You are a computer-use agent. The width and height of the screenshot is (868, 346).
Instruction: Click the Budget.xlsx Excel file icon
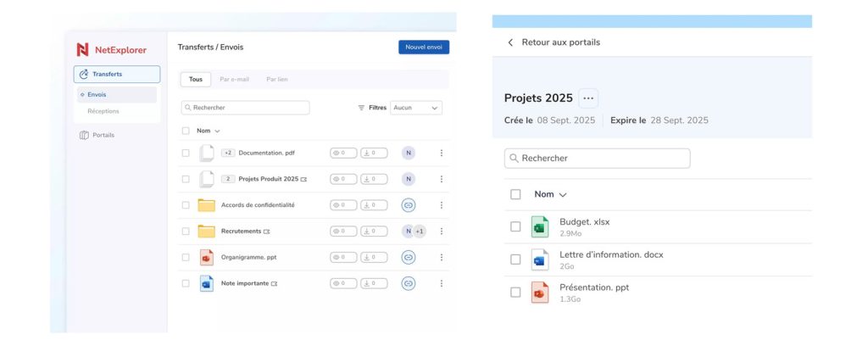click(539, 226)
